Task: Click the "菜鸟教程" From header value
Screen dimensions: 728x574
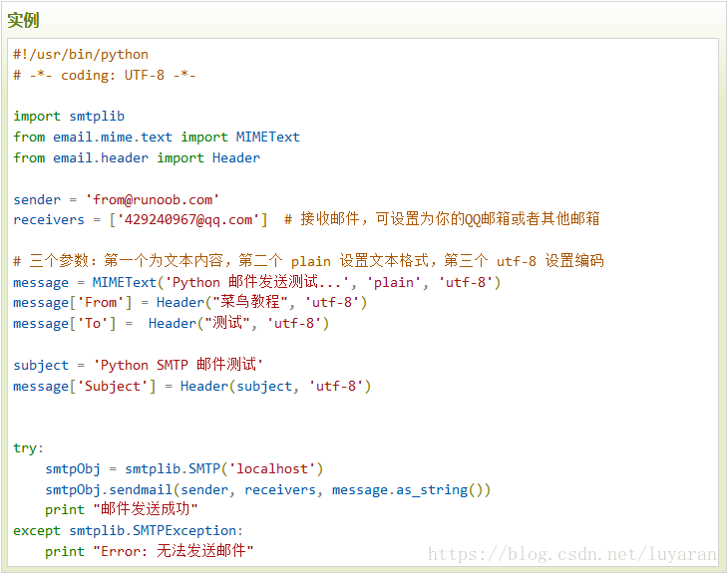Action: point(250,302)
